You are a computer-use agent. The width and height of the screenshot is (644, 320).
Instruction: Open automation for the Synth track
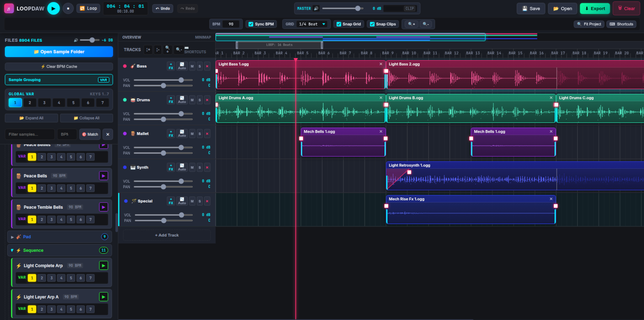point(182,168)
